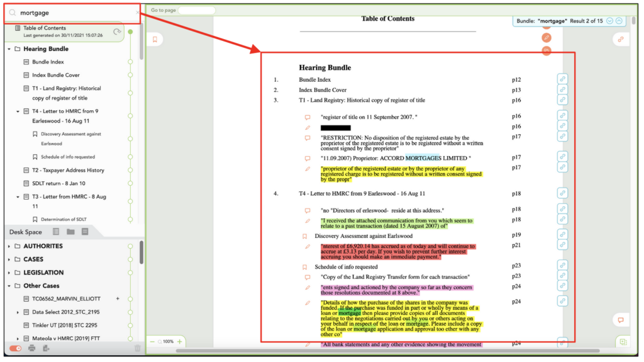The height and width of the screenshot is (362, 644).
Task: Open Index Bundle Cover in the tree
Action: pos(56,75)
